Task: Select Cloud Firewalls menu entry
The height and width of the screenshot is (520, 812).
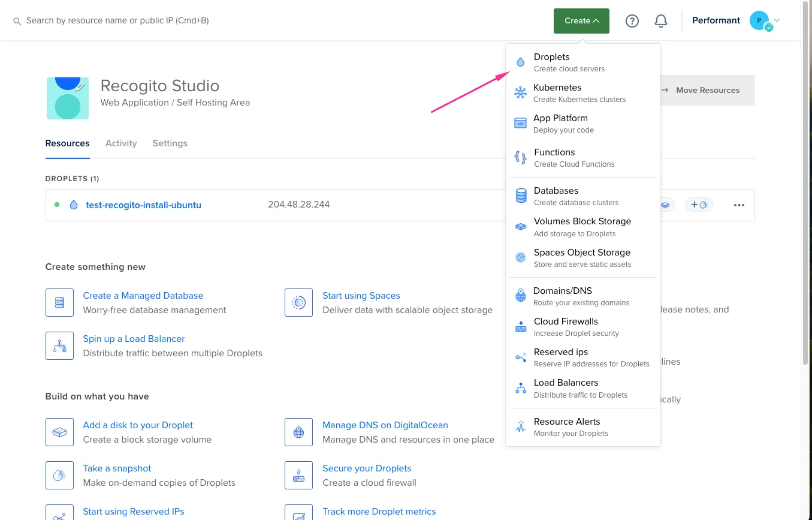Action: (582, 327)
